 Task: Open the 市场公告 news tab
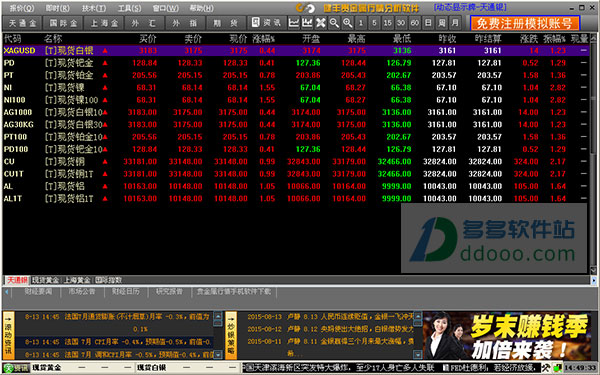[x=82, y=292]
